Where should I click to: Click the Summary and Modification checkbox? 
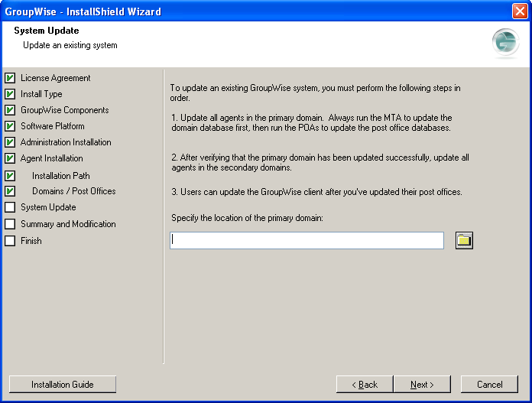pos(10,224)
